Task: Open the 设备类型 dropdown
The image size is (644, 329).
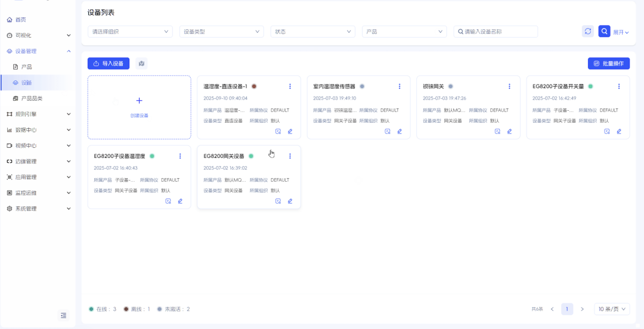Action: (x=221, y=32)
